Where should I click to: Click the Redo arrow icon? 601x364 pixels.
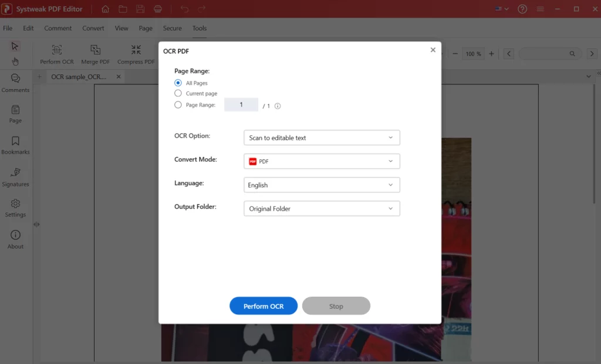[x=202, y=9]
